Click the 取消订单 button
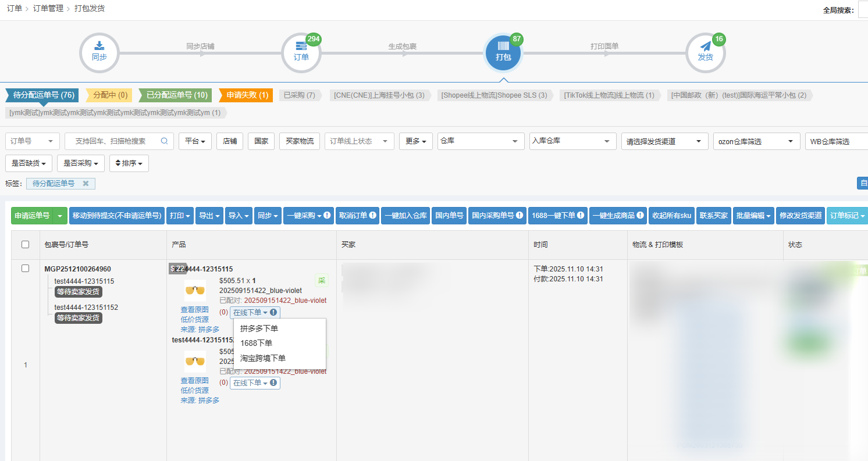The image size is (868, 461). [x=357, y=216]
